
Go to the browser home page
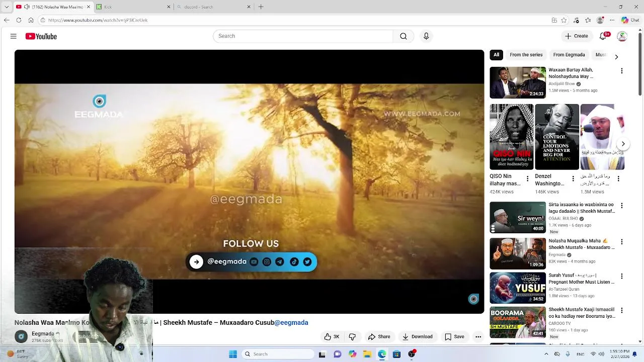(31, 20)
